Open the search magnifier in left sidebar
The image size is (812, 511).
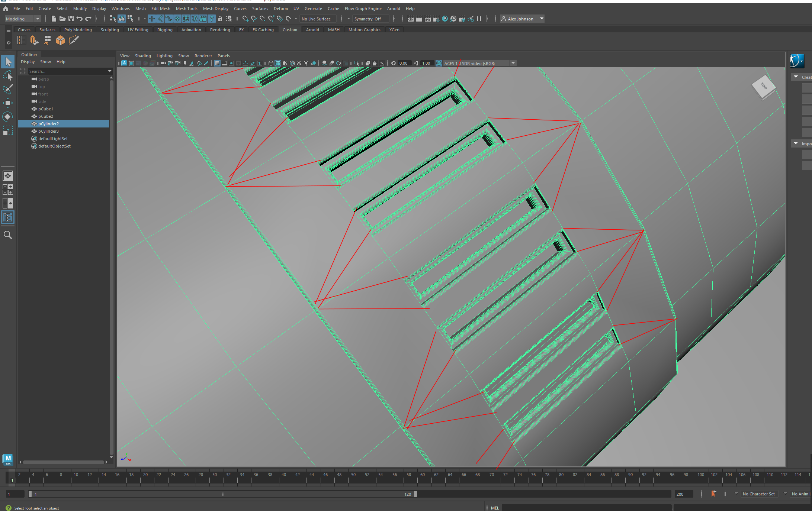click(8, 235)
